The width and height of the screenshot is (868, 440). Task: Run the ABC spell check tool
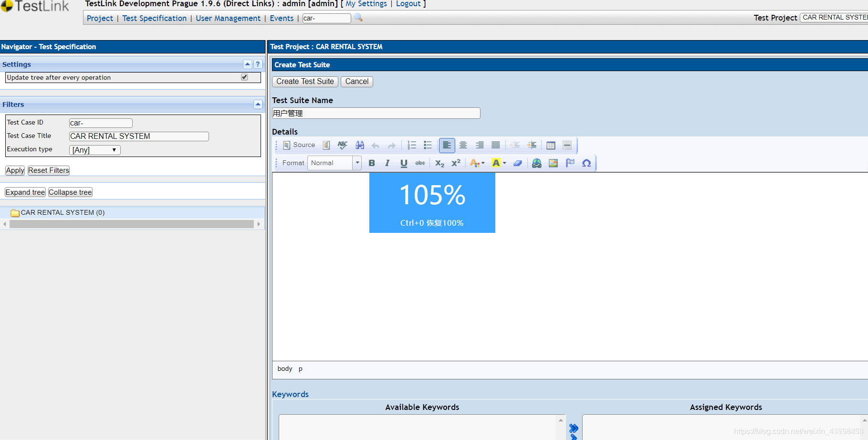343,145
